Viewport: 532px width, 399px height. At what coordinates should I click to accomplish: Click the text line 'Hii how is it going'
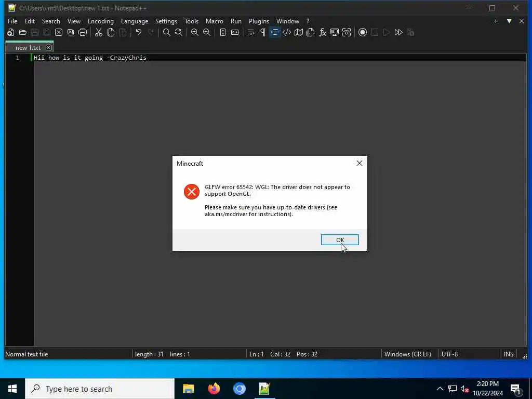[68, 58]
